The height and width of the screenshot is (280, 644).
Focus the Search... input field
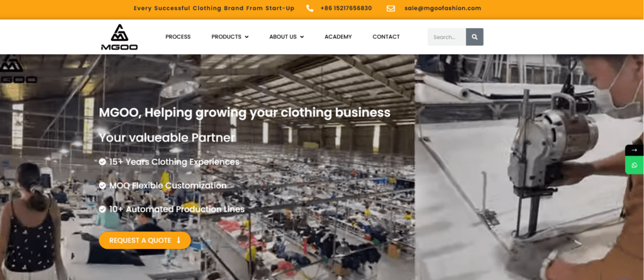coord(447,37)
